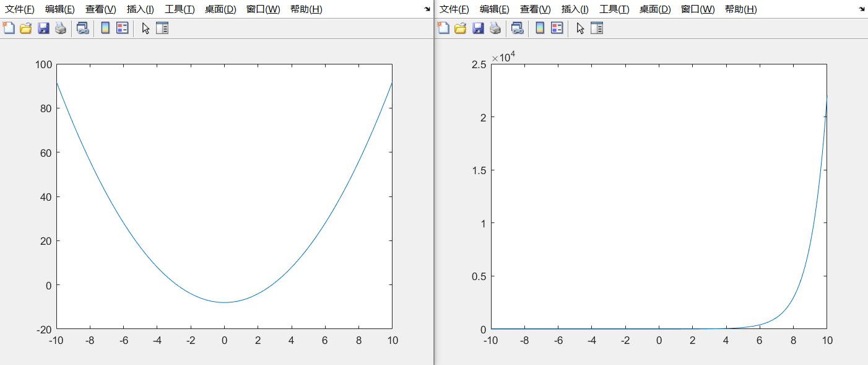This screenshot has height=365, width=868.
Task: Click New Figure icon in left window
Action: (x=9, y=28)
